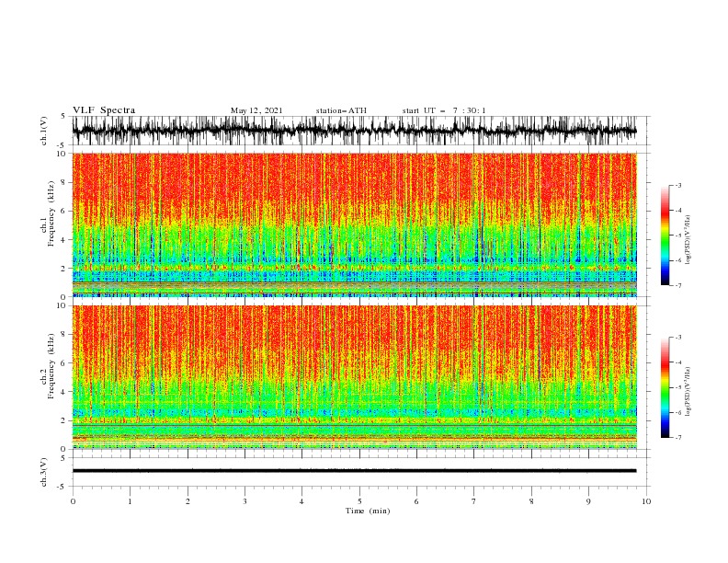Click the "-3" tick on ch.2 color bar
Viewport: 728px width, 563px height.
coord(677,338)
